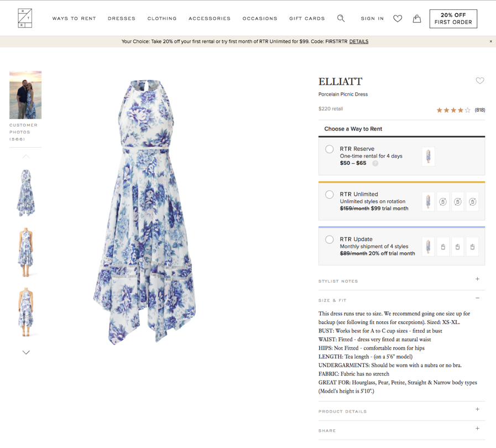Open the shopping bag icon

coord(417,19)
